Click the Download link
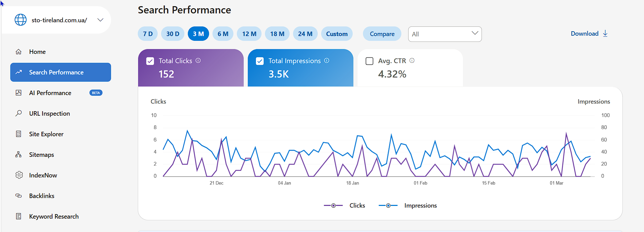The height and width of the screenshot is (232, 644). click(589, 34)
